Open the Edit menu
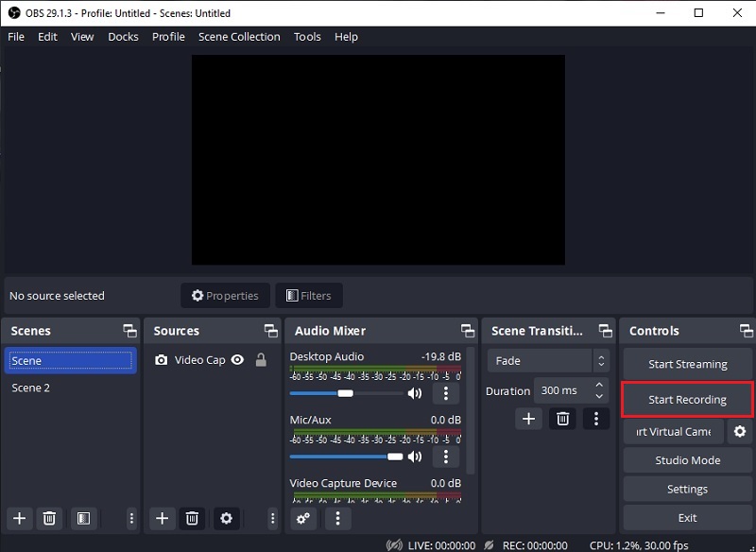 [47, 37]
